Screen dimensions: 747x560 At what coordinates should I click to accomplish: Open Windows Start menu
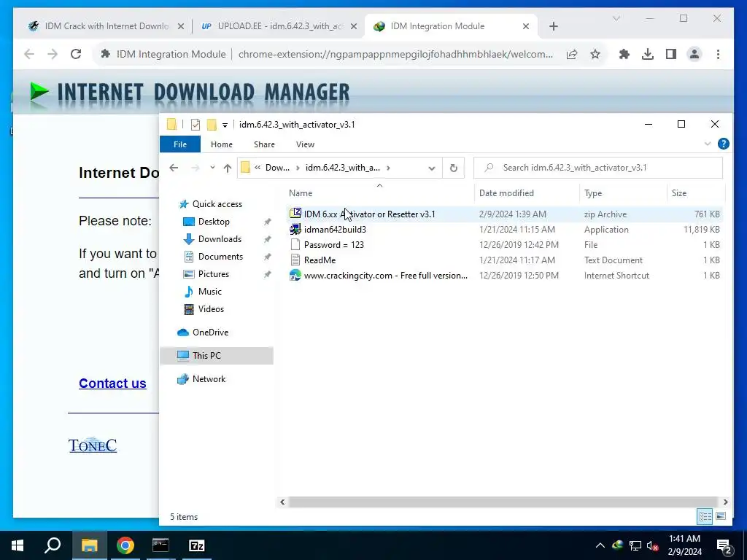18,545
